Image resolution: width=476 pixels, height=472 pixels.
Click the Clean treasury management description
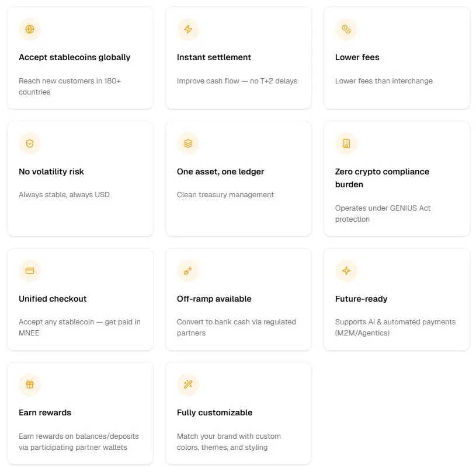tap(225, 195)
